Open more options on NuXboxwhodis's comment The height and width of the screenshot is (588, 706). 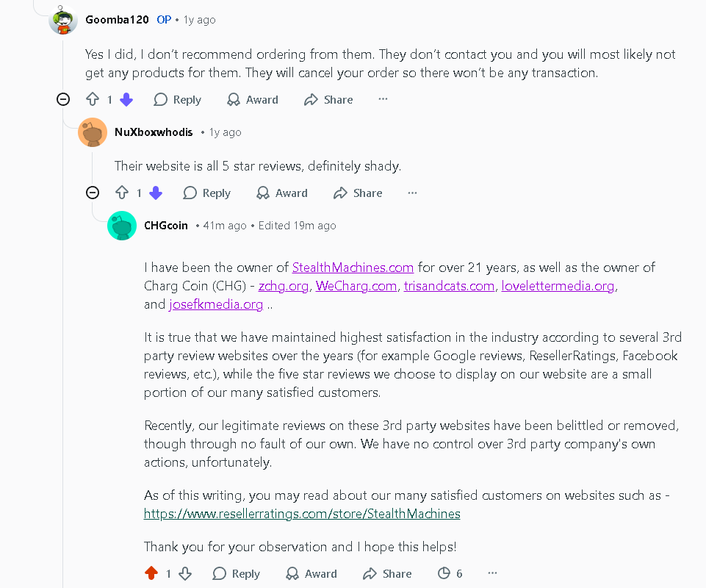pos(412,193)
